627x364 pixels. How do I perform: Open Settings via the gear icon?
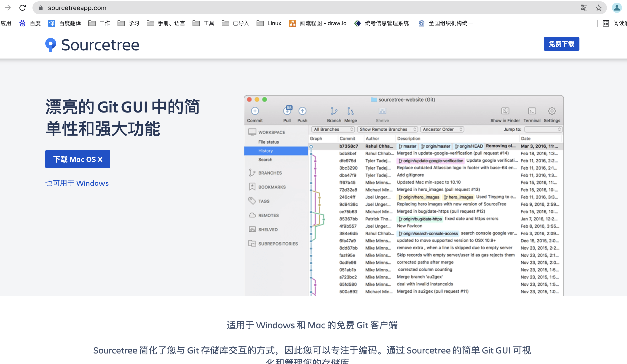click(552, 111)
